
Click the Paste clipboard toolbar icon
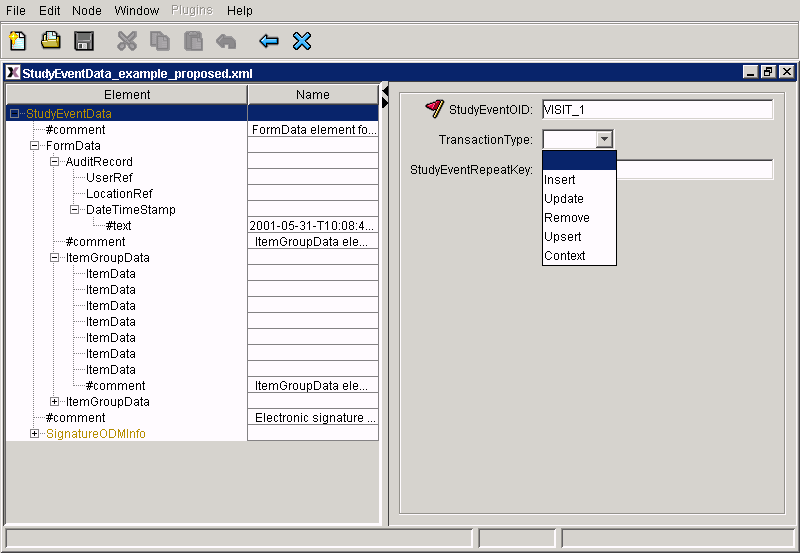[193, 41]
